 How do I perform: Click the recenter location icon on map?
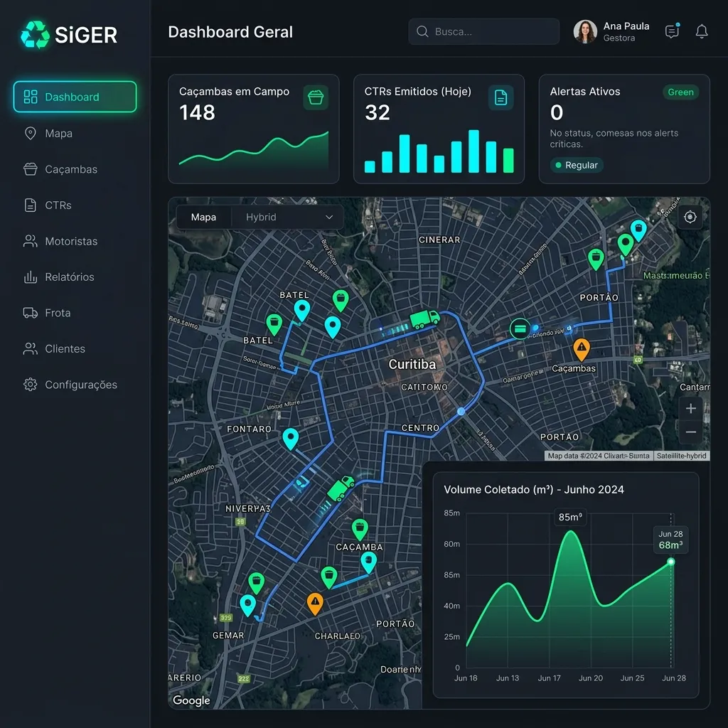coord(690,217)
